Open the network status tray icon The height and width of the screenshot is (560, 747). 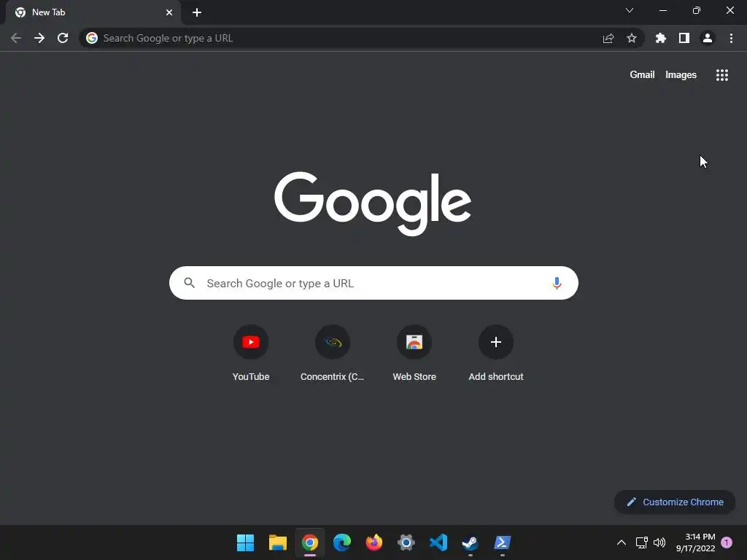pyautogui.click(x=642, y=542)
